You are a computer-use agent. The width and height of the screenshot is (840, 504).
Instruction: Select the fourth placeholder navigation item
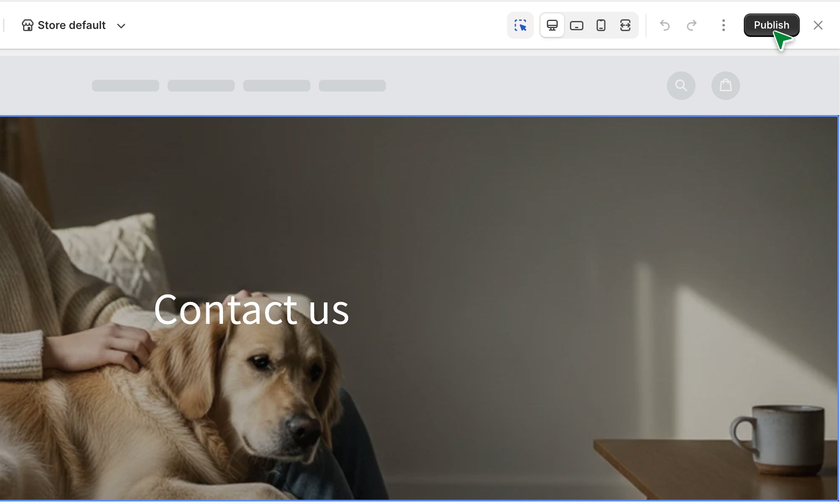[x=352, y=86]
